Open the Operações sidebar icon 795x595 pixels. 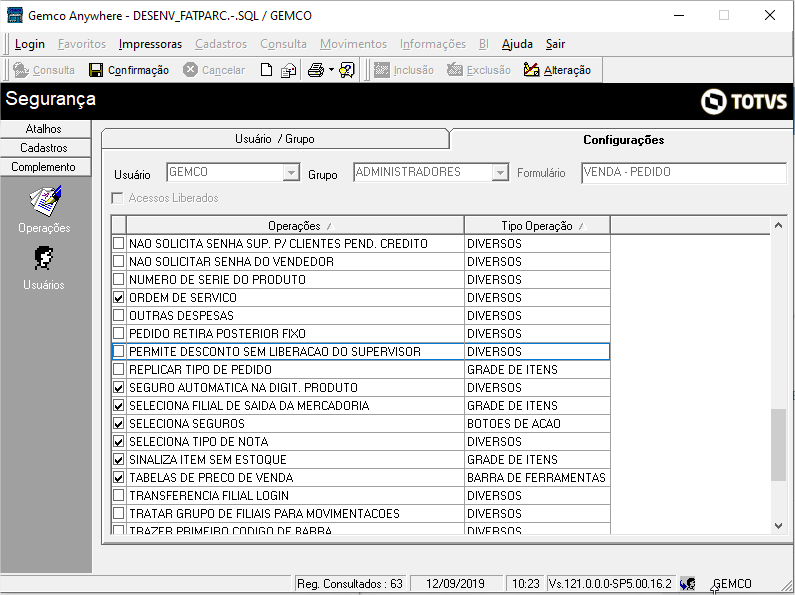(45, 201)
